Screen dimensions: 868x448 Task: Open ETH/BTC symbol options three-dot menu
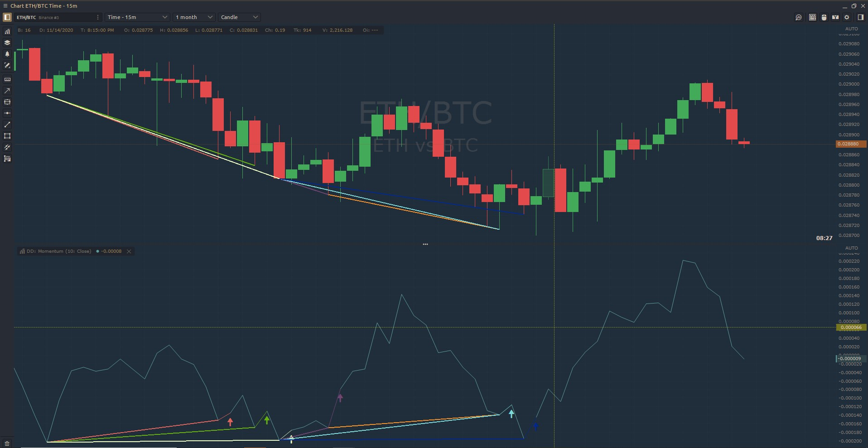click(98, 17)
